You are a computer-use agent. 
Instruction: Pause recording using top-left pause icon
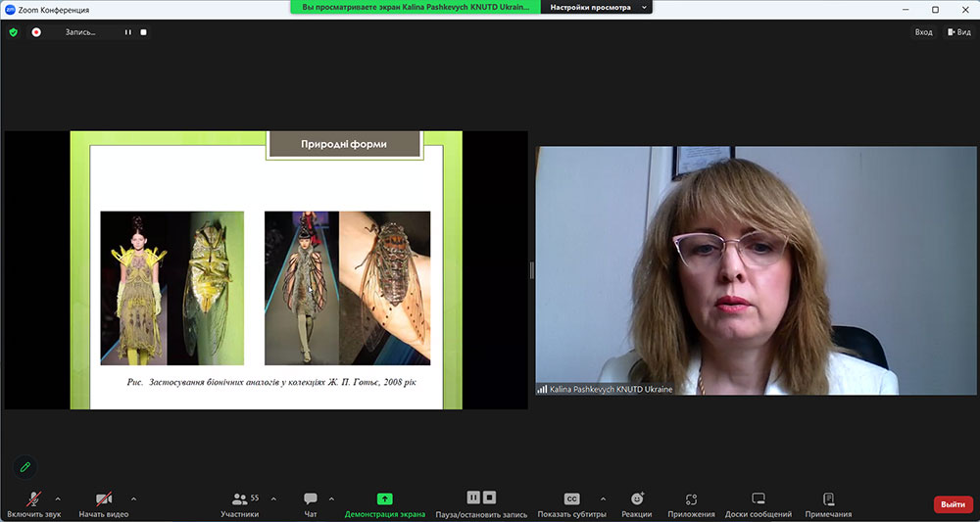coord(128,32)
